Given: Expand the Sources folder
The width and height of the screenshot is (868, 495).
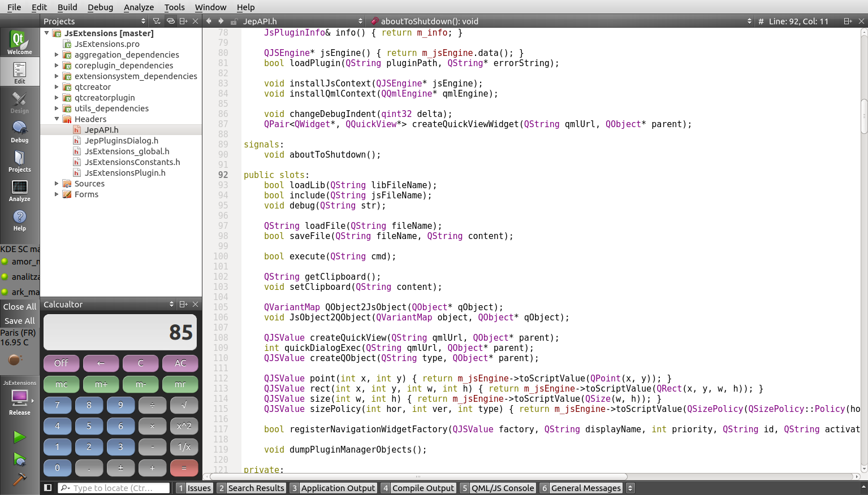Looking at the screenshot, I should [57, 184].
